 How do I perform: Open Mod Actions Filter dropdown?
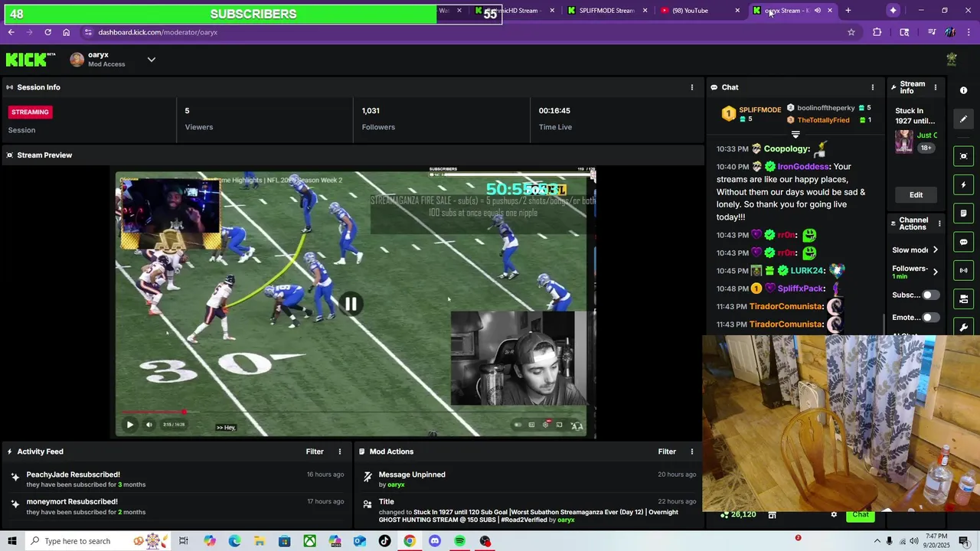pyautogui.click(x=667, y=452)
